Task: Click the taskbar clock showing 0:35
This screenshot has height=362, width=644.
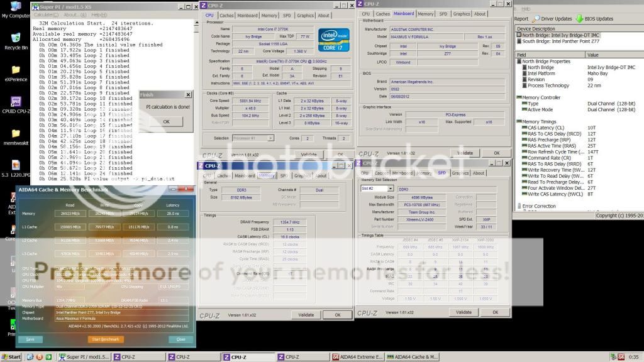Action: tap(633, 357)
